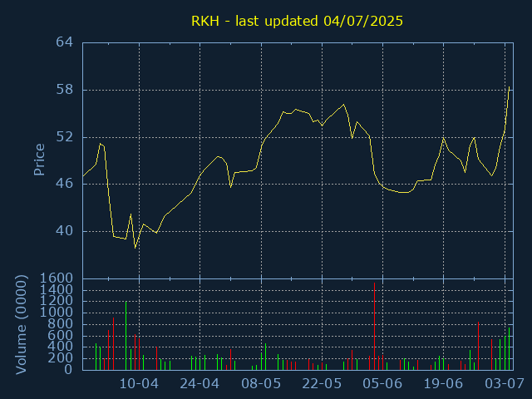Click the volume axis label 600
The height and width of the screenshot is (399, 532).
coord(60,335)
